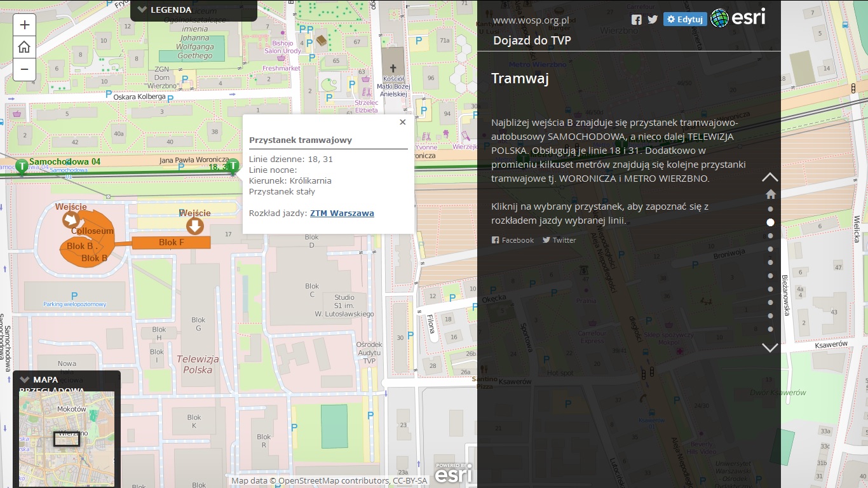Screen dimensions: 868x488
Task: Jump to story home via house icon
Action: pos(770,194)
